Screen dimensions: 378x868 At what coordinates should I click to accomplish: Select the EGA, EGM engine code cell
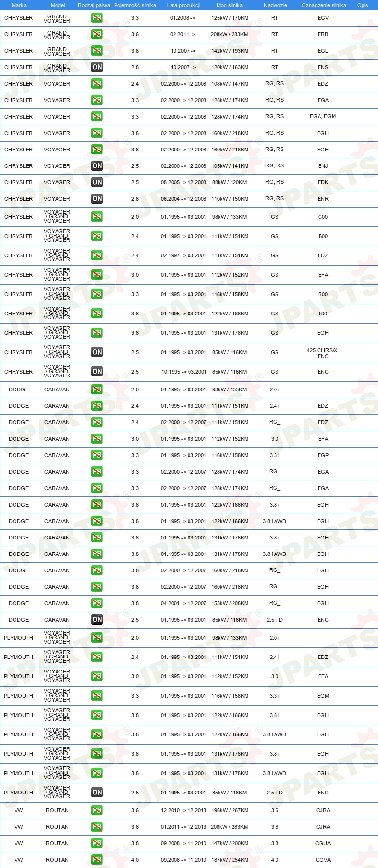click(x=323, y=116)
